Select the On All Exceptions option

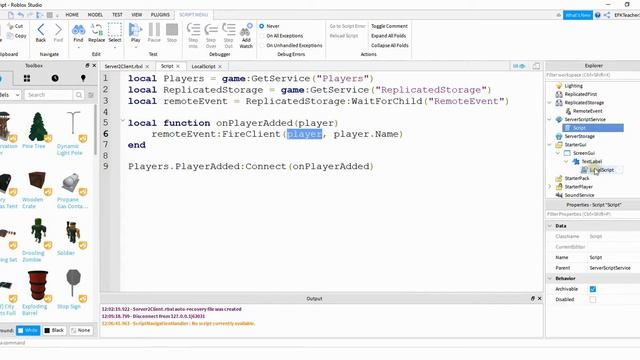click(262, 36)
